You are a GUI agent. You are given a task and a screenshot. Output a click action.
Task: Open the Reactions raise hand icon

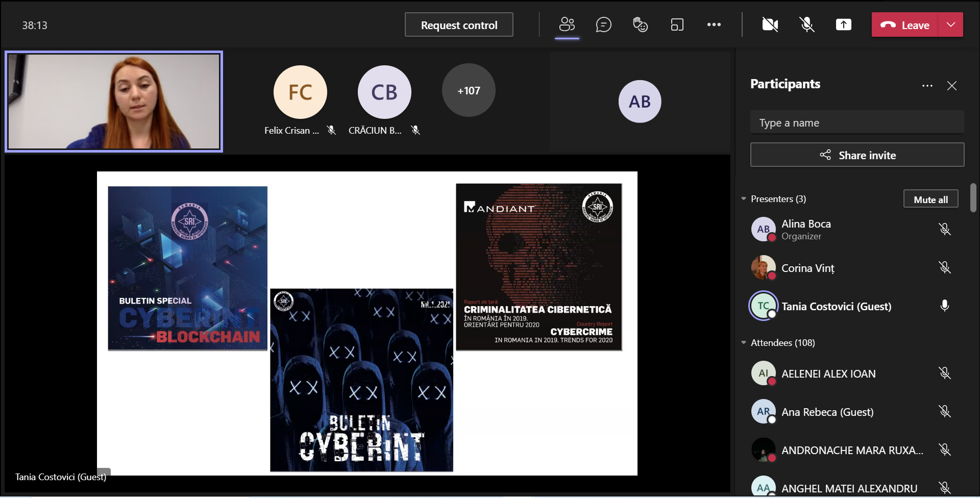point(640,24)
